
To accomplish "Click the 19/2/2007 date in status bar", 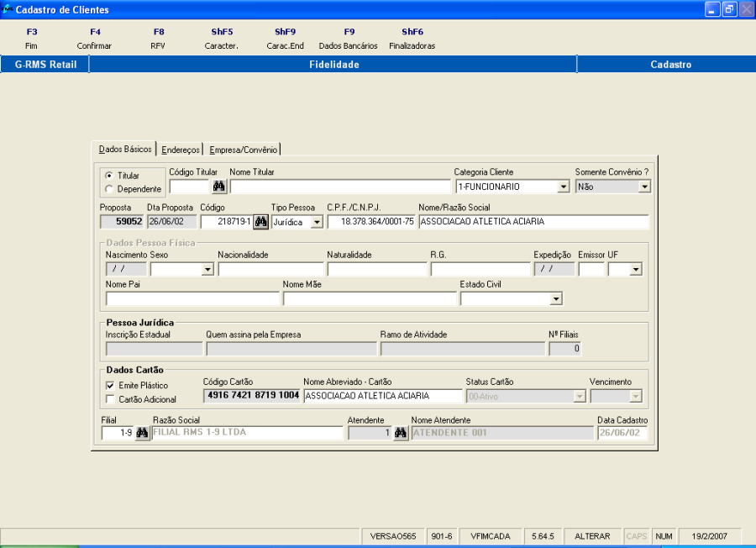I will (x=709, y=536).
